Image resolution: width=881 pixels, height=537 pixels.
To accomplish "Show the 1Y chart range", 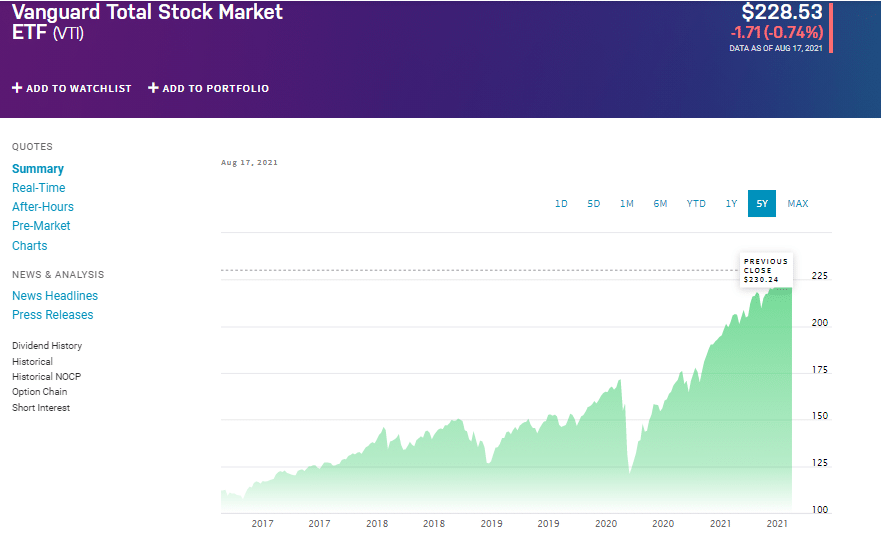I will tap(731, 203).
